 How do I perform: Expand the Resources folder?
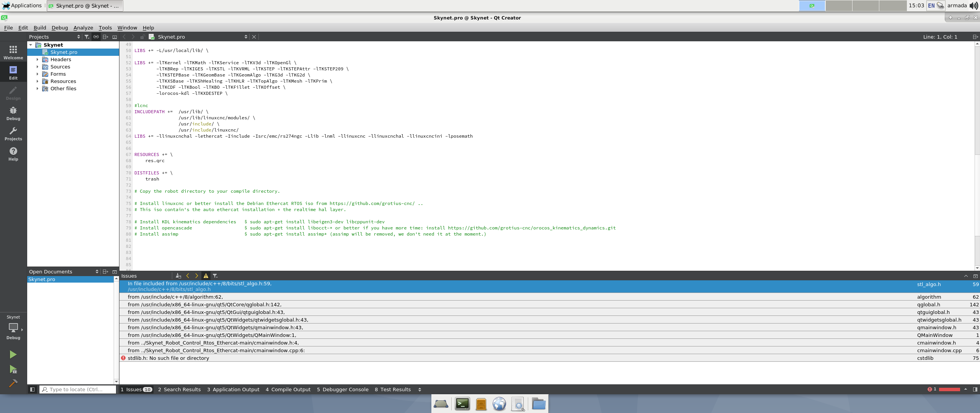tap(38, 81)
